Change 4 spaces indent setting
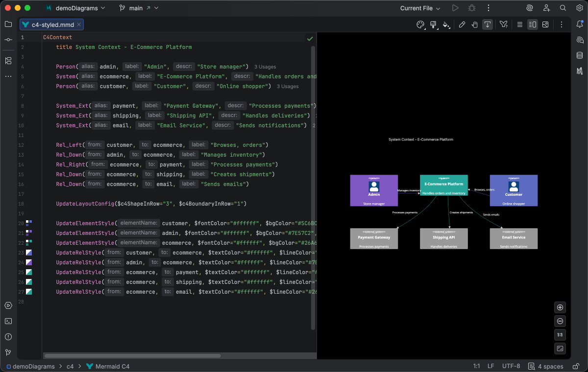The image size is (588, 372). tap(546, 366)
